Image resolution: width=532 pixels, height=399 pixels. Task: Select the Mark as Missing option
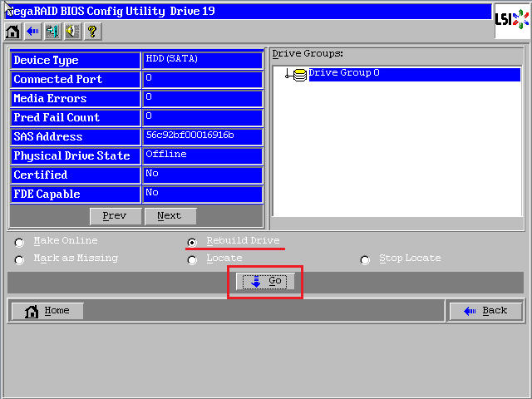20,259
